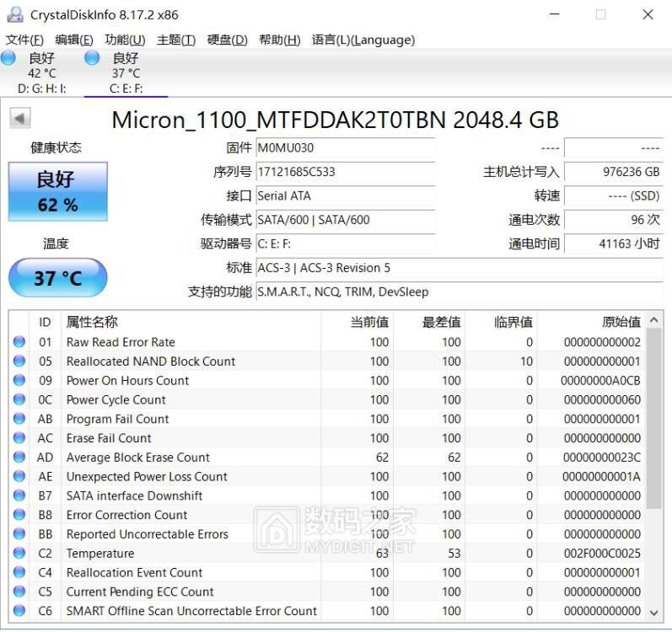Click the SMART list vertical scrollbar thumb
Viewport: 672px width, 632px height.
point(654,418)
